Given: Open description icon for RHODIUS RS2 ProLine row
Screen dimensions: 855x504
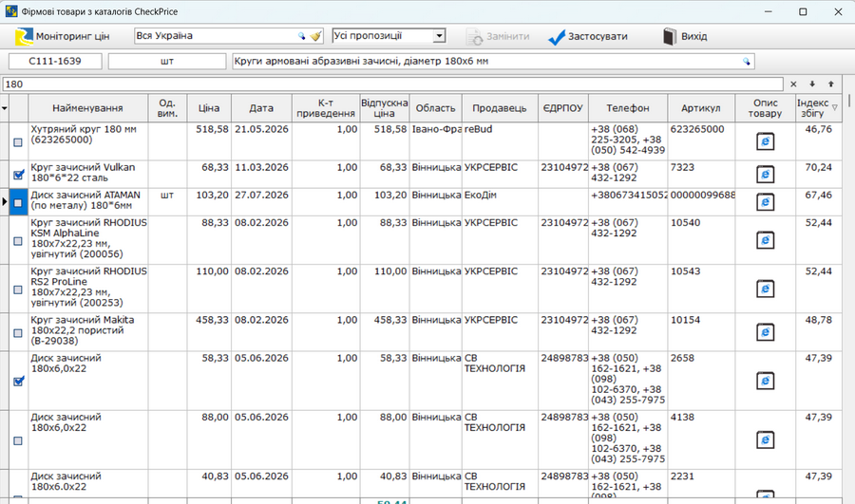Looking at the screenshot, I should (765, 289).
